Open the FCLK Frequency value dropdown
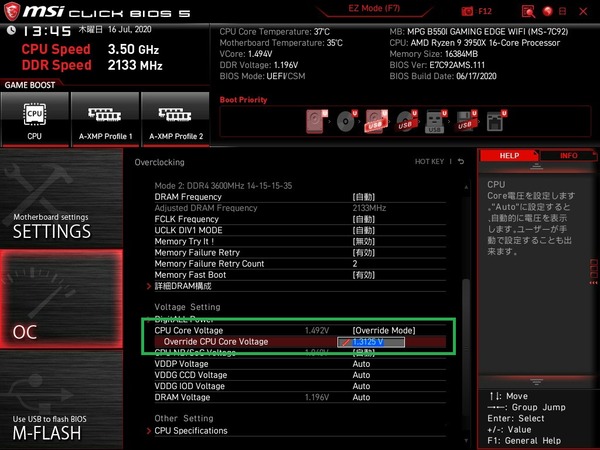This screenshot has height=450, width=600. (x=364, y=219)
